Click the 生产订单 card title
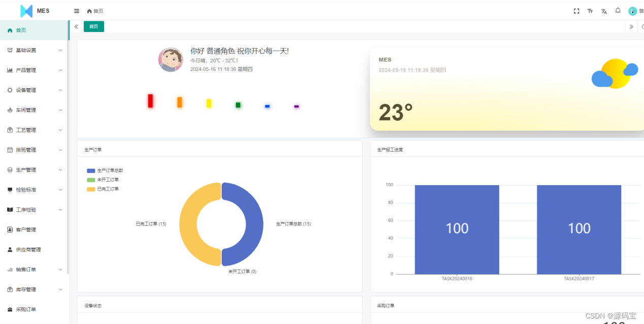The height and width of the screenshot is (324, 644). click(x=93, y=150)
